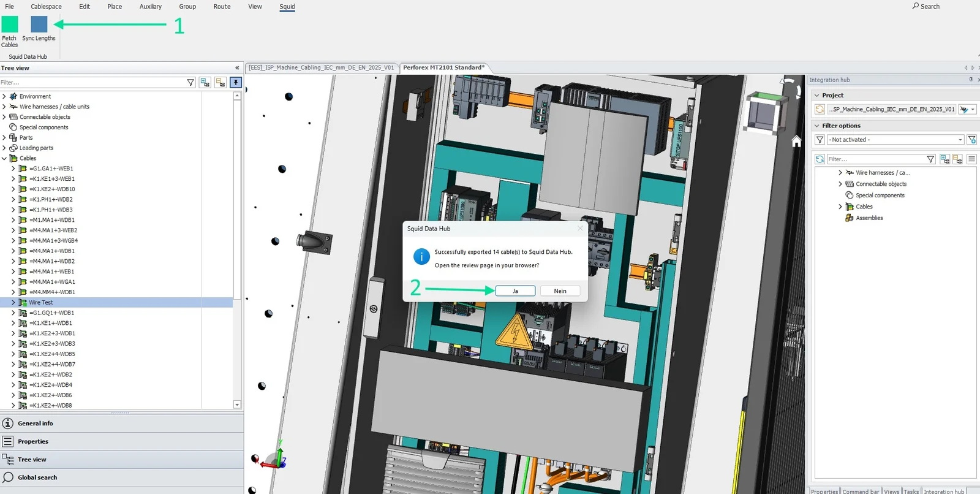
Task: Click Special components icon in Tree view
Action: [x=13, y=127]
